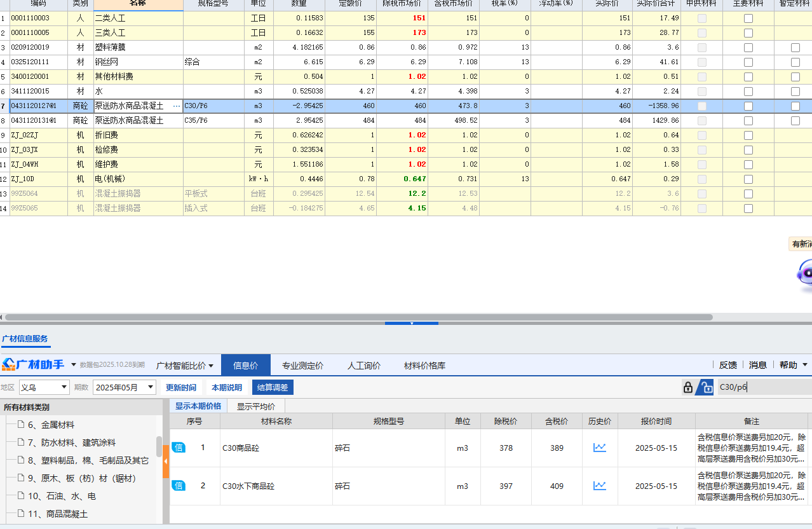Click the blue splitter collapse handle above 广材信息服务 panel
The height and width of the screenshot is (529, 812).
pyautogui.click(x=411, y=323)
